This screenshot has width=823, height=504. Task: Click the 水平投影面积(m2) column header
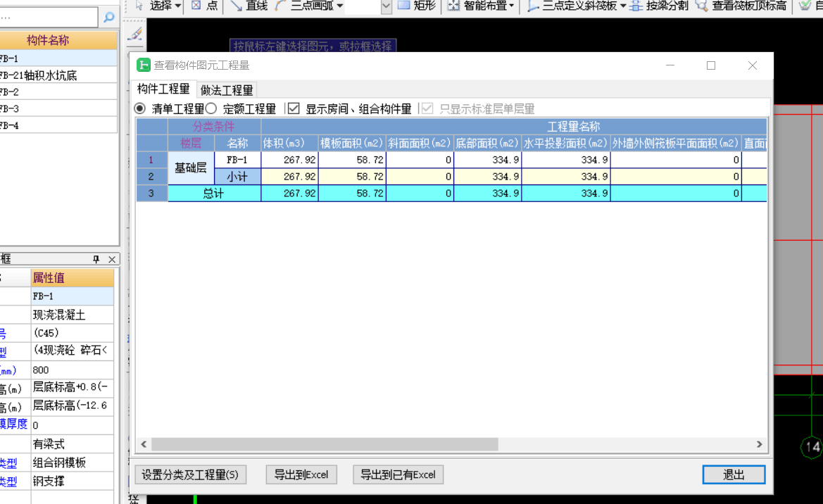tap(566, 143)
